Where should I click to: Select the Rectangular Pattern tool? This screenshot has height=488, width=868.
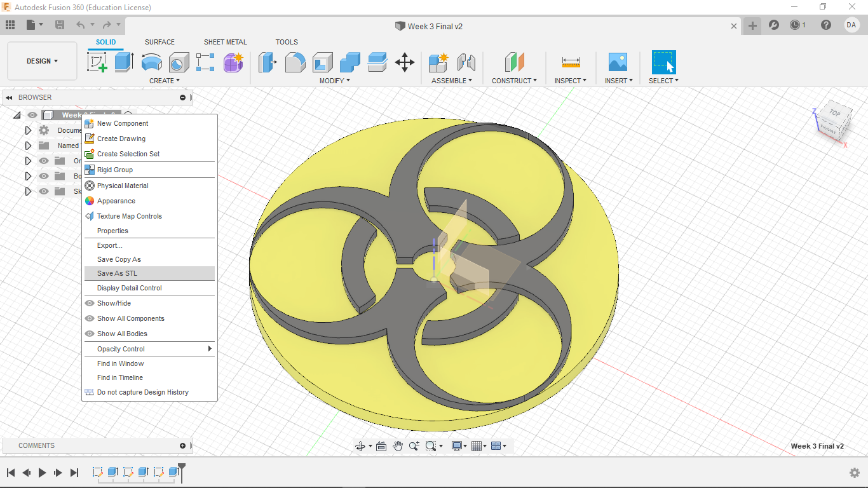205,62
